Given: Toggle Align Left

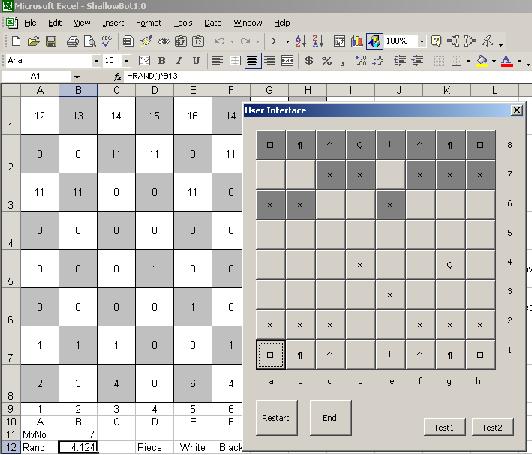Looking at the screenshot, I should [217, 61].
